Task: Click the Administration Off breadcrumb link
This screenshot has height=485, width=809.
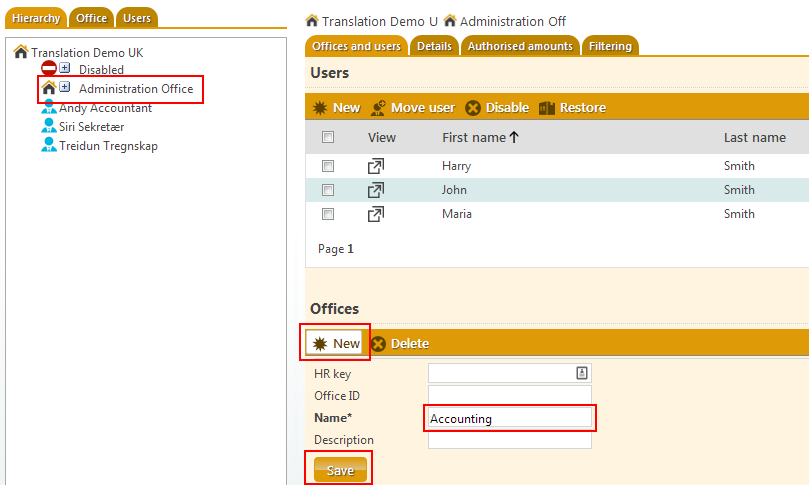Action: [x=513, y=21]
